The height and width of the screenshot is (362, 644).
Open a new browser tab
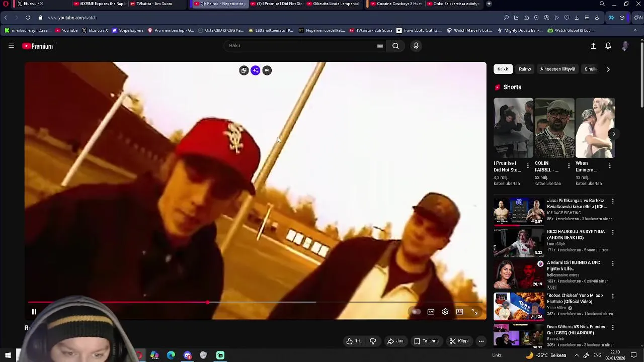489,4
